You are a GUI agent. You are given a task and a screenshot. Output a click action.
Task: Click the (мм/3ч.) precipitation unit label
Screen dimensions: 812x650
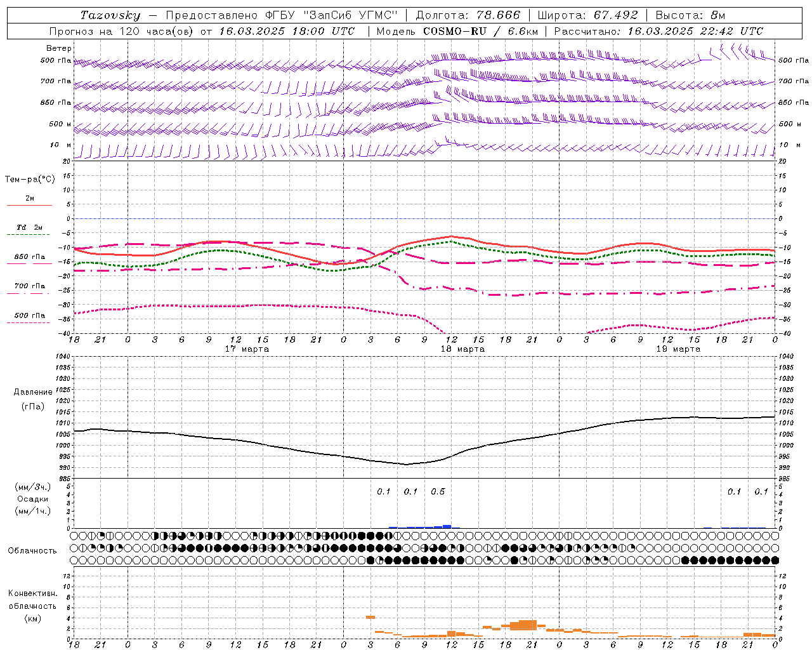pos(33,487)
